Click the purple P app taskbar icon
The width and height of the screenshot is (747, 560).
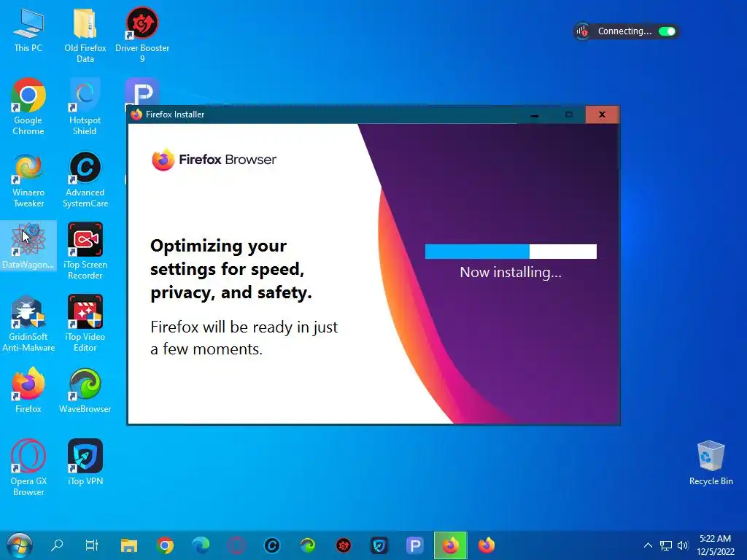(414, 545)
